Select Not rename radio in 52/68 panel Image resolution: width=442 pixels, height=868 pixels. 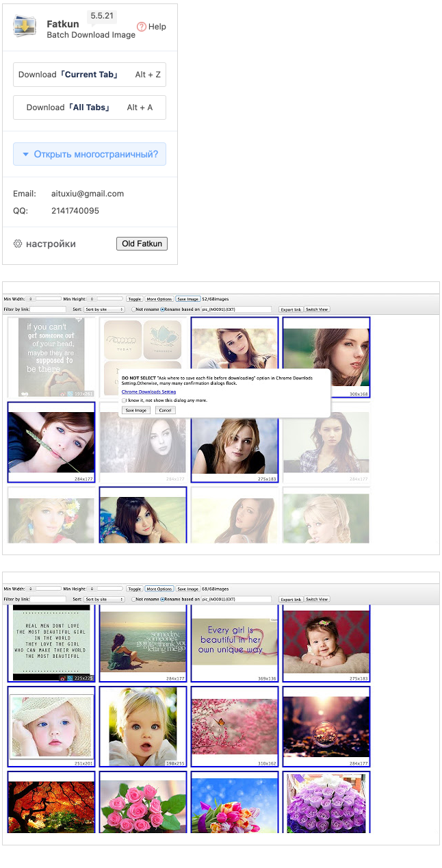[x=133, y=310]
